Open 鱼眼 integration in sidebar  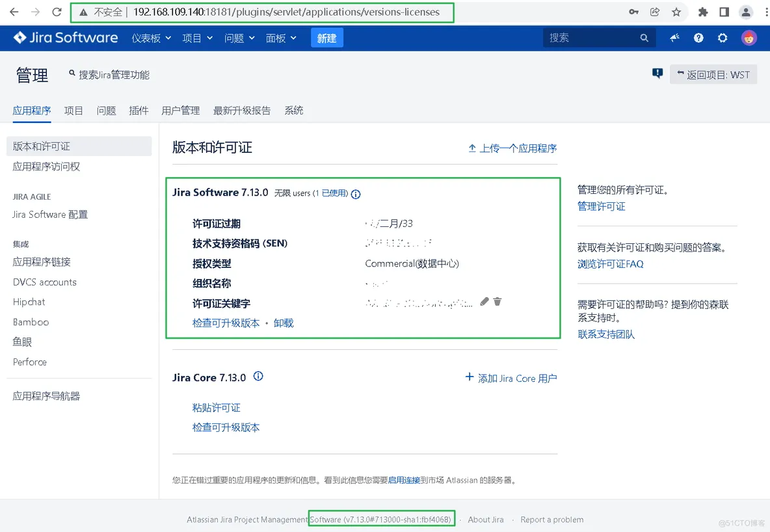[22, 342]
